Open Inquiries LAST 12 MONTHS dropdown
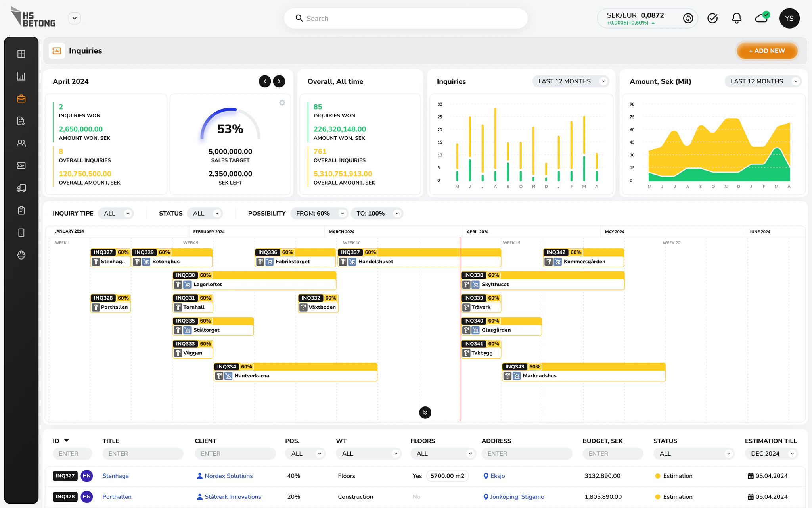 571,81
